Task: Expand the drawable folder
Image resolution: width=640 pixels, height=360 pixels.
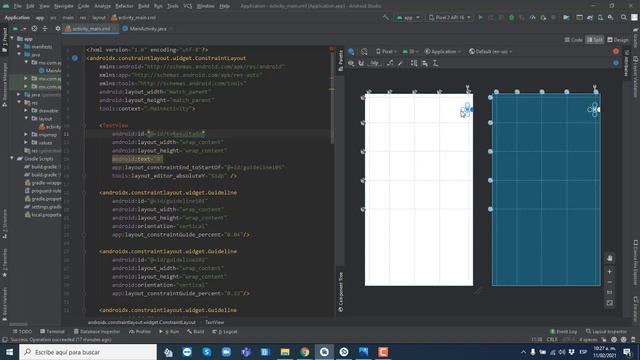Action: pyautogui.click(x=26, y=111)
